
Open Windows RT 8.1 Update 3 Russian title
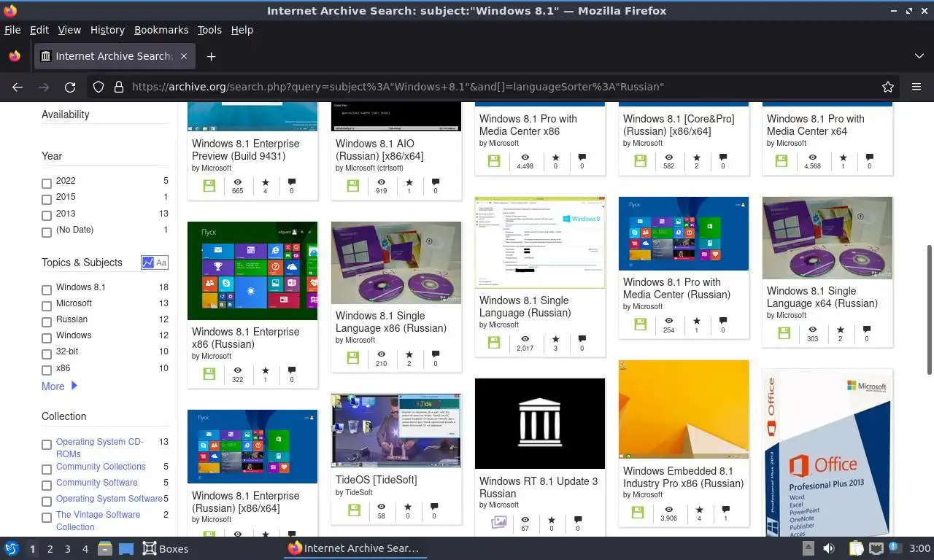coord(539,487)
